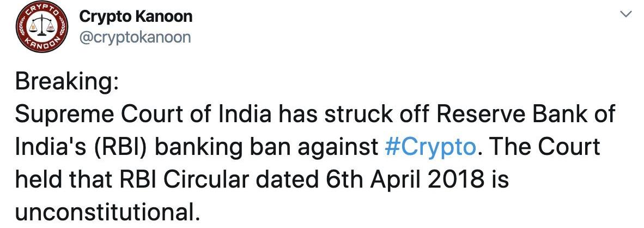Click the word "Breaking:" in the tweet

click(65, 82)
